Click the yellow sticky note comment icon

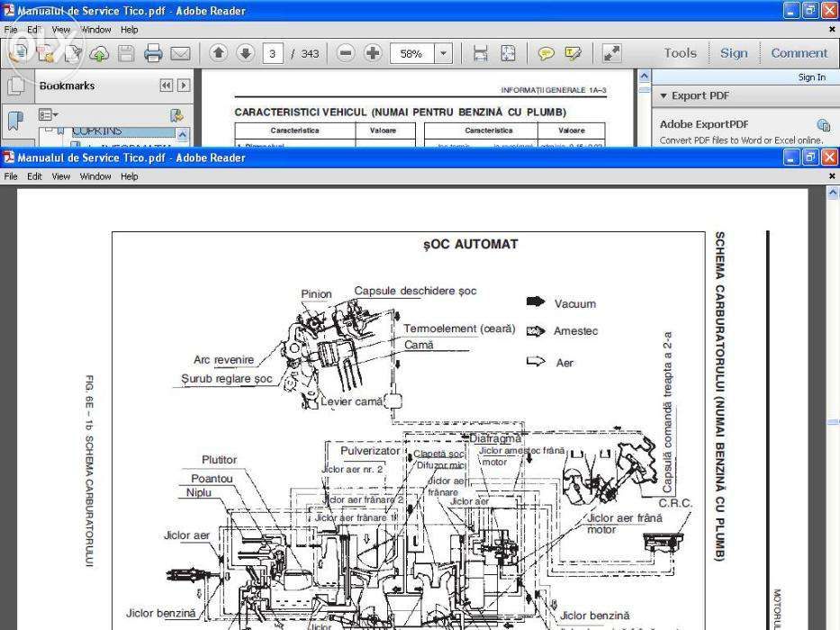(x=546, y=53)
